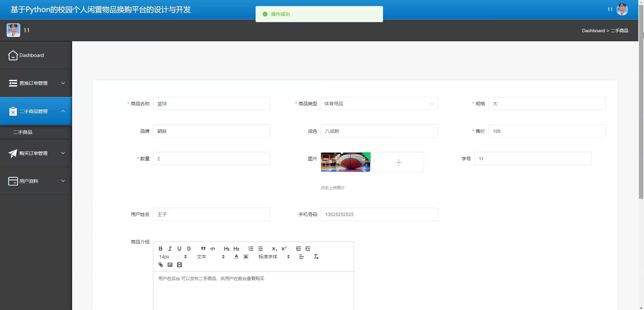
Task: Apply superscript formatting
Action: (284, 249)
